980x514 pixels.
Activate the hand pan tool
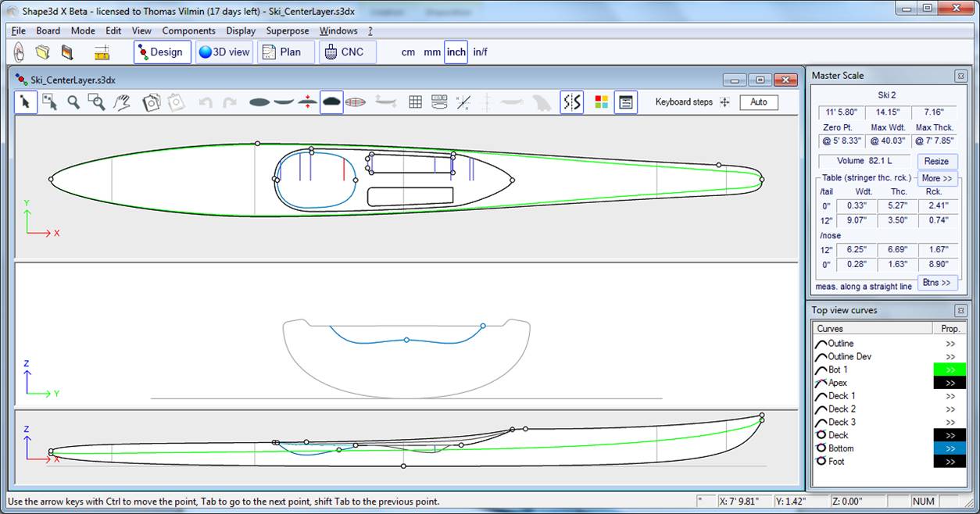coord(121,102)
